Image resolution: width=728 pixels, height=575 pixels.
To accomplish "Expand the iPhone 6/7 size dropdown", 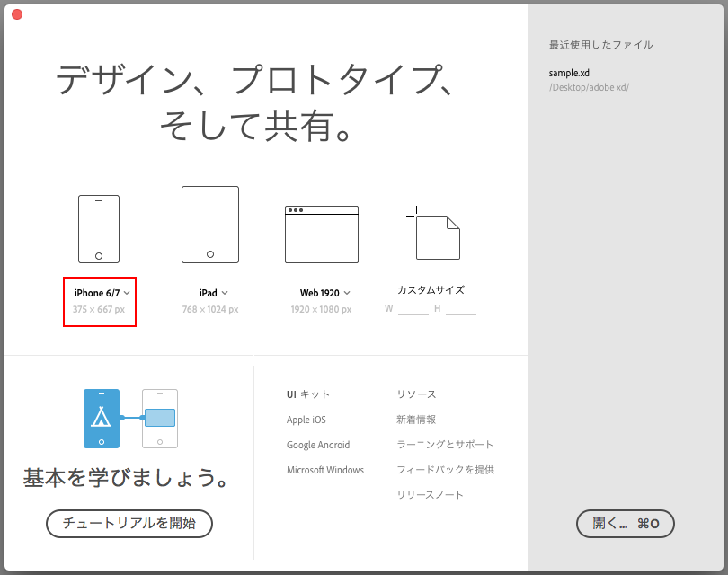I will (127, 293).
